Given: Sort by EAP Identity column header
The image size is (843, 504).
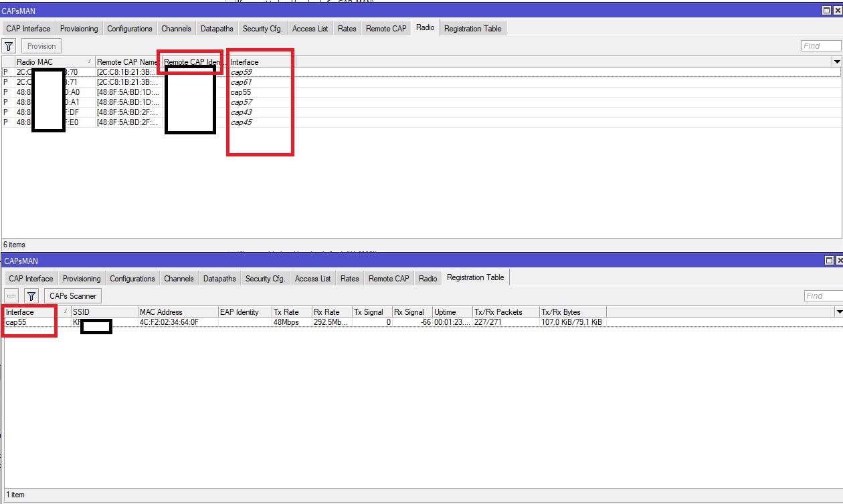Looking at the screenshot, I should tap(245, 312).
